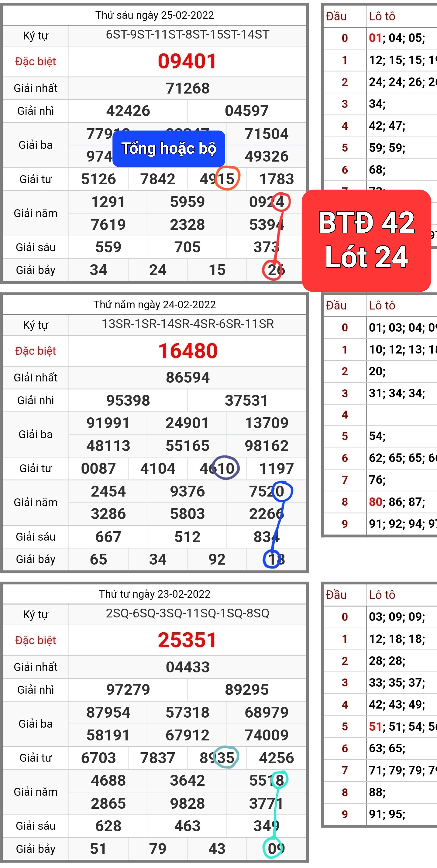Click the blue "Tổng hoặc bộ" label
The width and height of the screenshot is (437, 868).
point(169,149)
